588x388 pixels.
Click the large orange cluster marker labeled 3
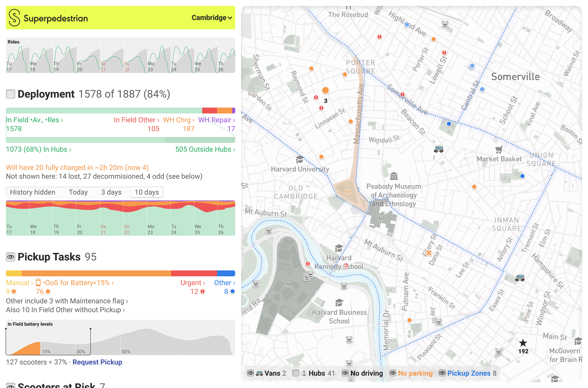(325, 90)
